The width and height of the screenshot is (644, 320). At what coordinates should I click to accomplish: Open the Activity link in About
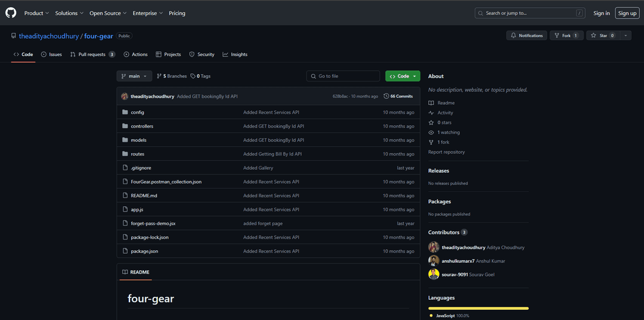tap(441, 113)
